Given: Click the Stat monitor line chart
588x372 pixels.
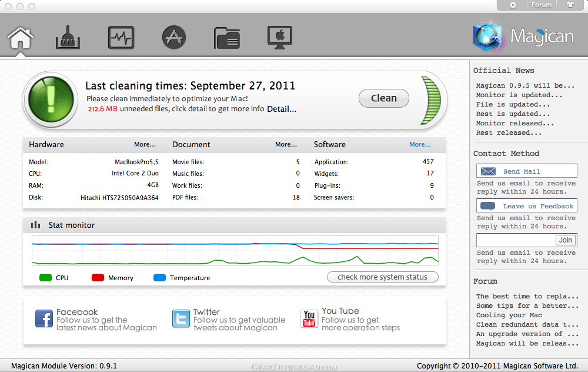Looking at the screenshot, I should point(235,251).
